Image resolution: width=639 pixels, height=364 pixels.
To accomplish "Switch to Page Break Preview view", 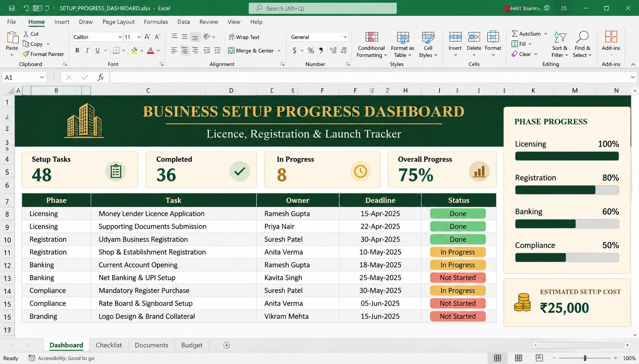I will coord(539,358).
